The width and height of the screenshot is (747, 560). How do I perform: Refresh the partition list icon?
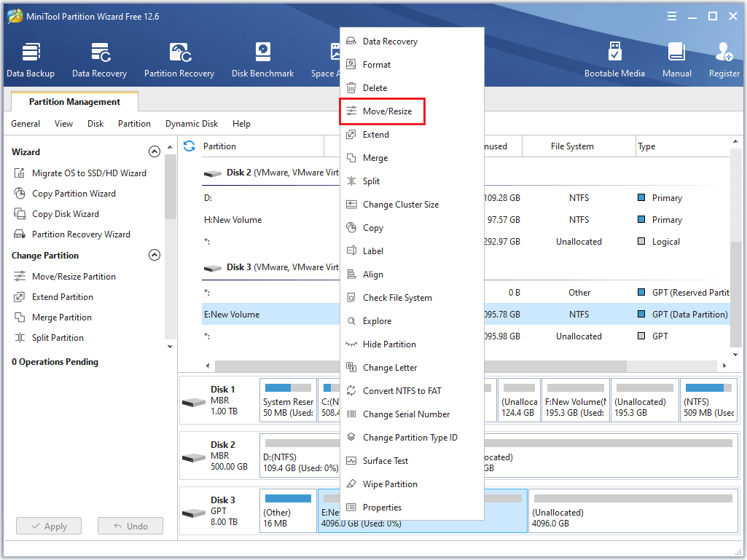pyautogui.click(x=189, y=146)
